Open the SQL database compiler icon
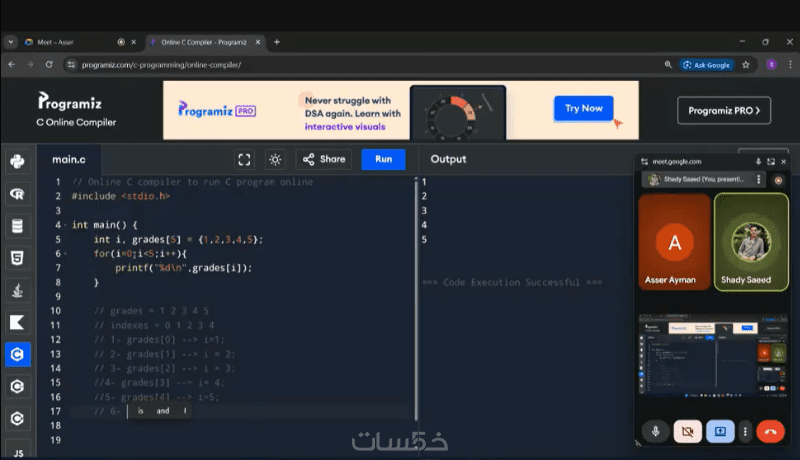 point(17,226)
